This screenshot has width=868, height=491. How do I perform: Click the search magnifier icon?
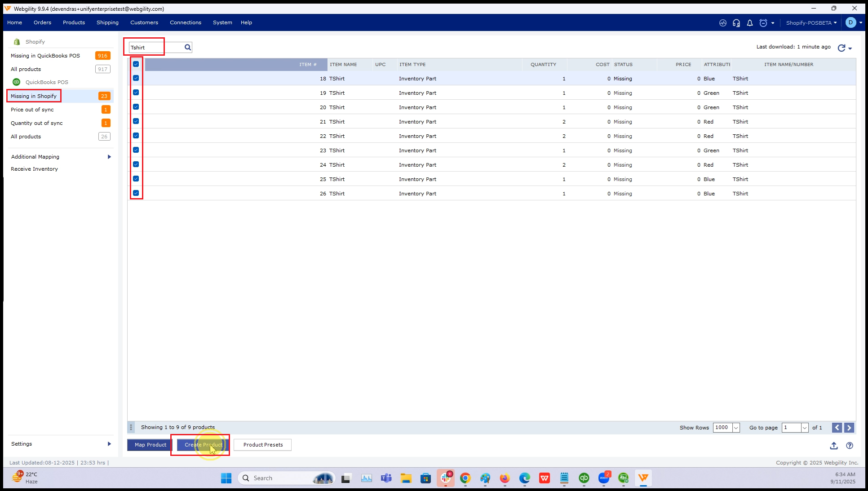tap(188, 48)
